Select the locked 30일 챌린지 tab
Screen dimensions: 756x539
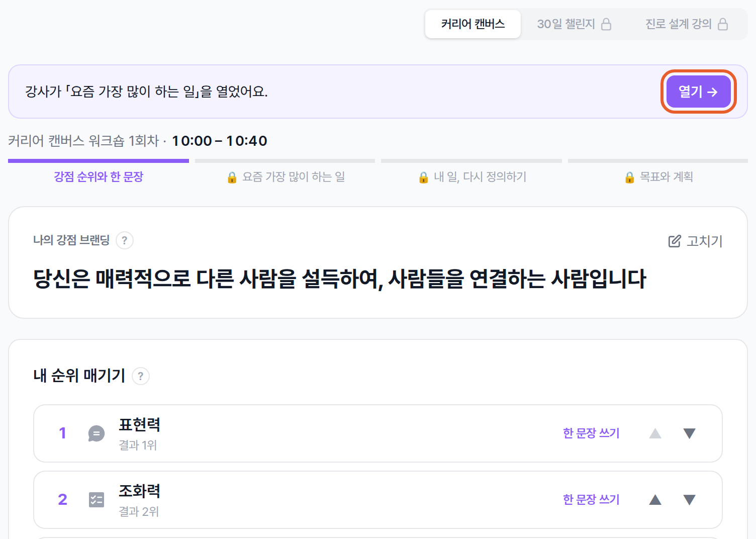[x=574, y=24]
